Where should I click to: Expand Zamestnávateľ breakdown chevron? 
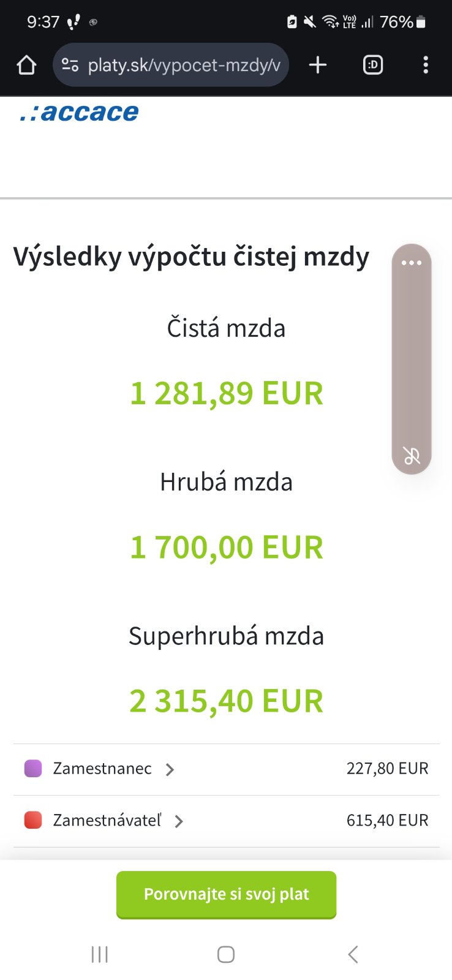[179, 821]
